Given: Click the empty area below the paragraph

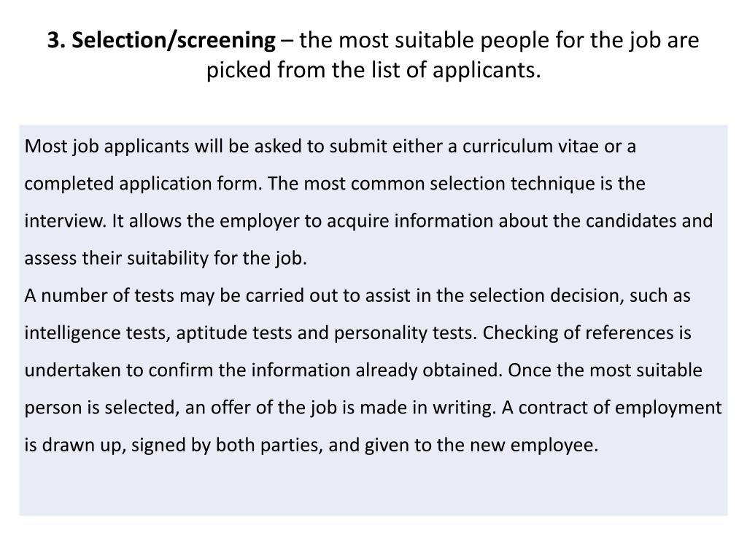Looking at the screenshot, I should tap(373, 486).
